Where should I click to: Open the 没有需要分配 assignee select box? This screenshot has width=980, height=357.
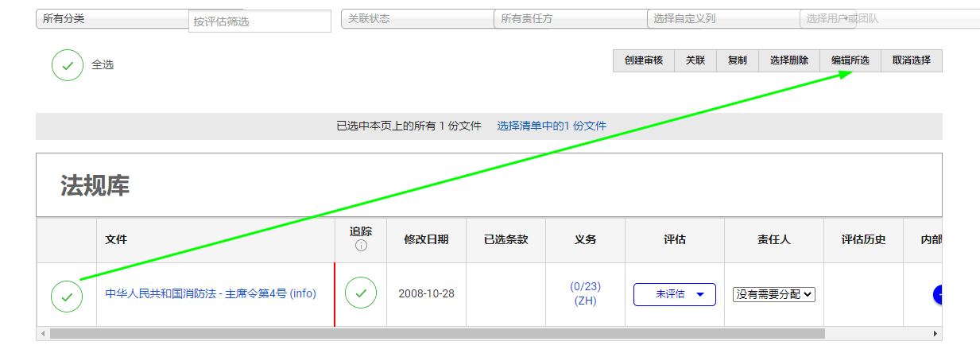pos(774,294)
